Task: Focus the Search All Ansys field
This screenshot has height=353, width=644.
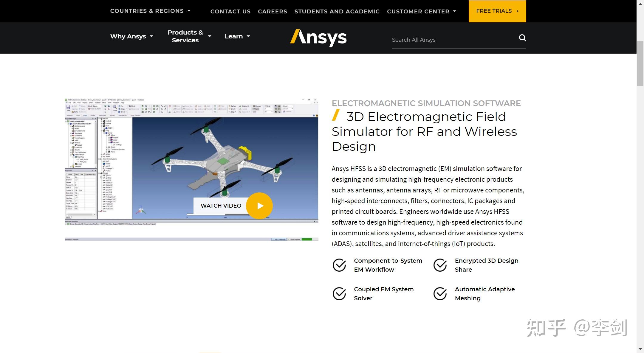Action: click(x=453, y=40)
